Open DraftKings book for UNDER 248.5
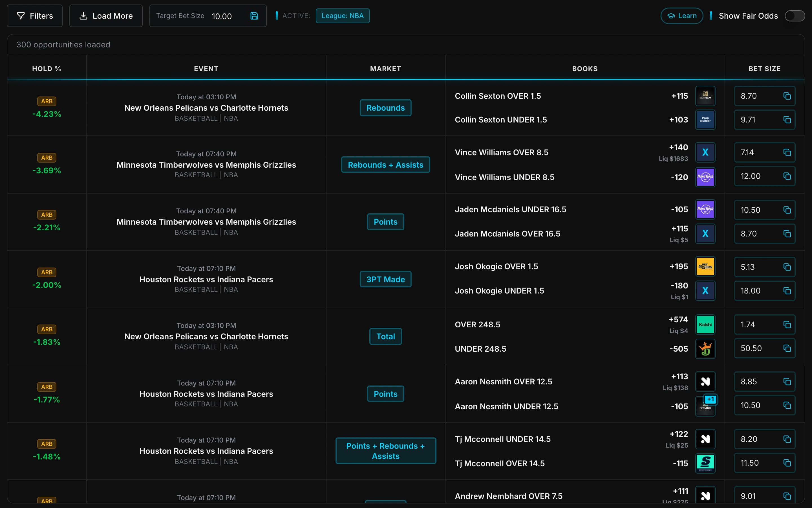812x508 pixels. coord(705,349)
